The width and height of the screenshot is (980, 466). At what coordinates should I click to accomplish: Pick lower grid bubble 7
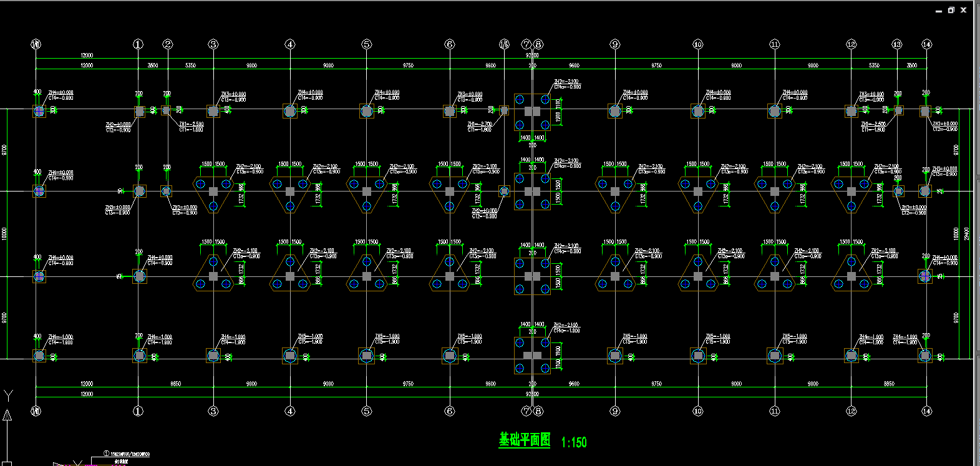click(x=526, y=411)
